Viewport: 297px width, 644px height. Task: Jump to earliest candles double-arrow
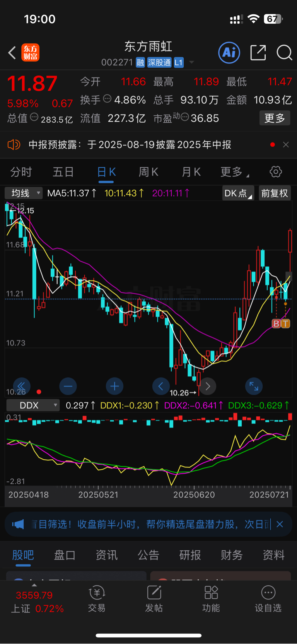[x=22, y=386]
